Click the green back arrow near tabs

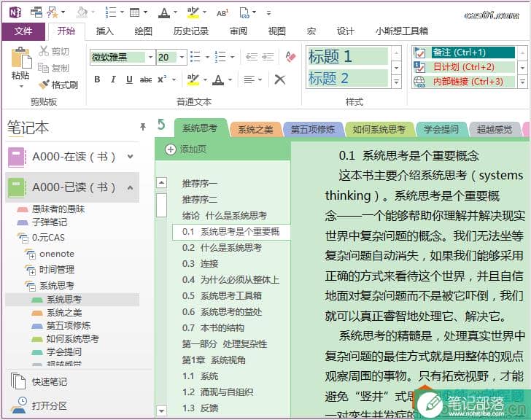tap(161, 125)
